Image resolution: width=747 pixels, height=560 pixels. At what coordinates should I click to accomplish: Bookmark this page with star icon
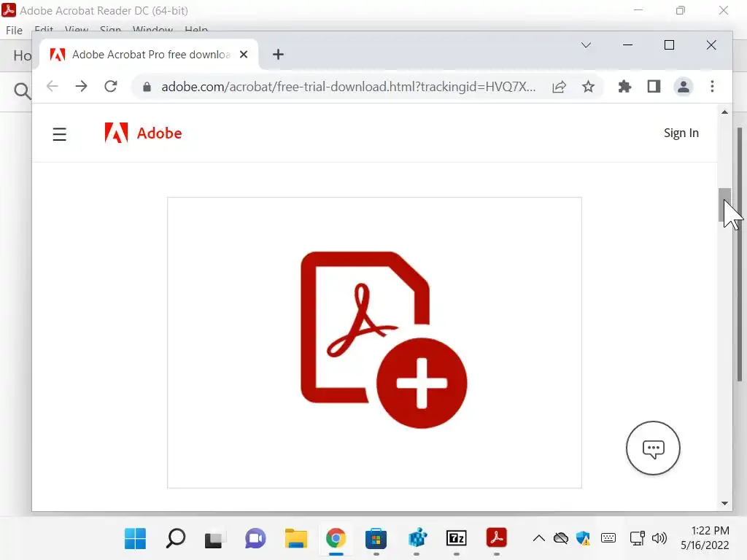[589, 87]
